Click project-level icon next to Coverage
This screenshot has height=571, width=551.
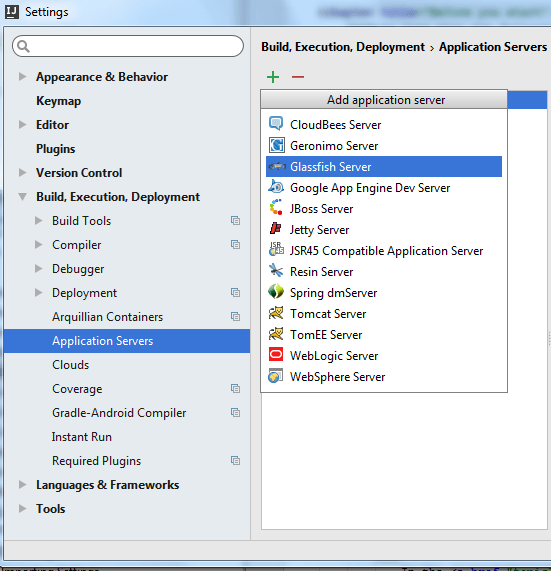235,389
